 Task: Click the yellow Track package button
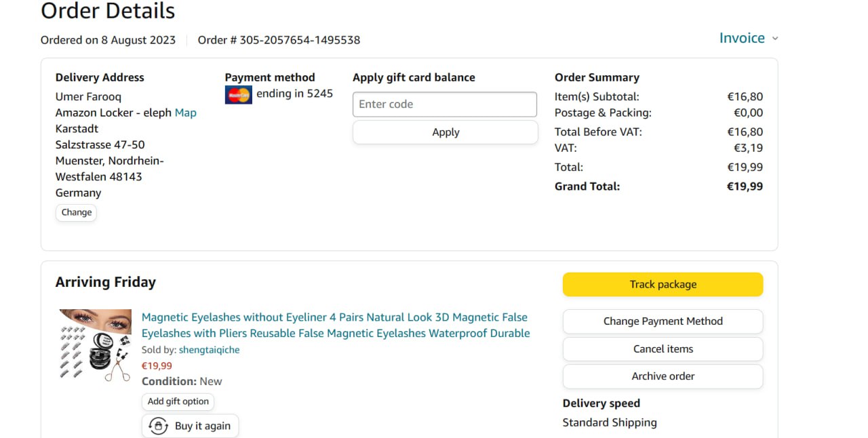coord(663,285)
